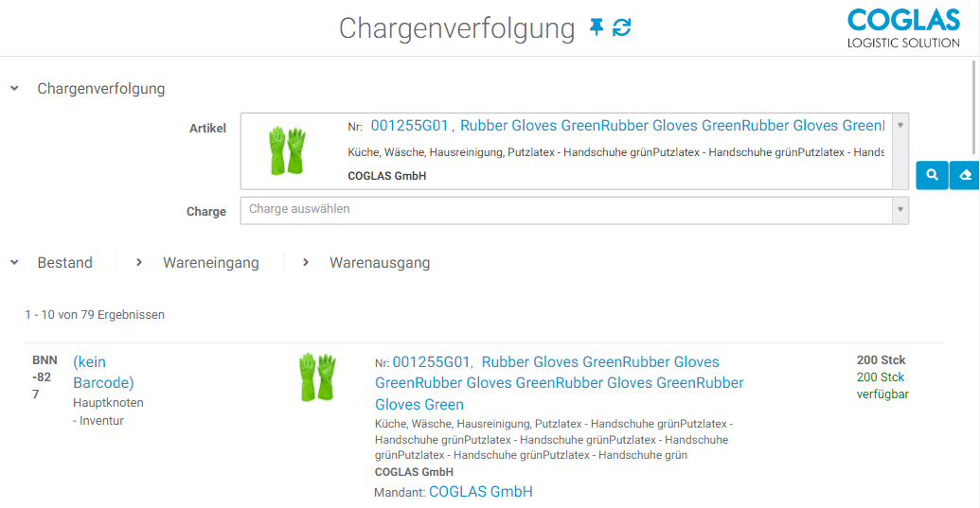980x508 pixels.
Task: Collapse the Bestand section chevron
Action: (x=14, y=263)
